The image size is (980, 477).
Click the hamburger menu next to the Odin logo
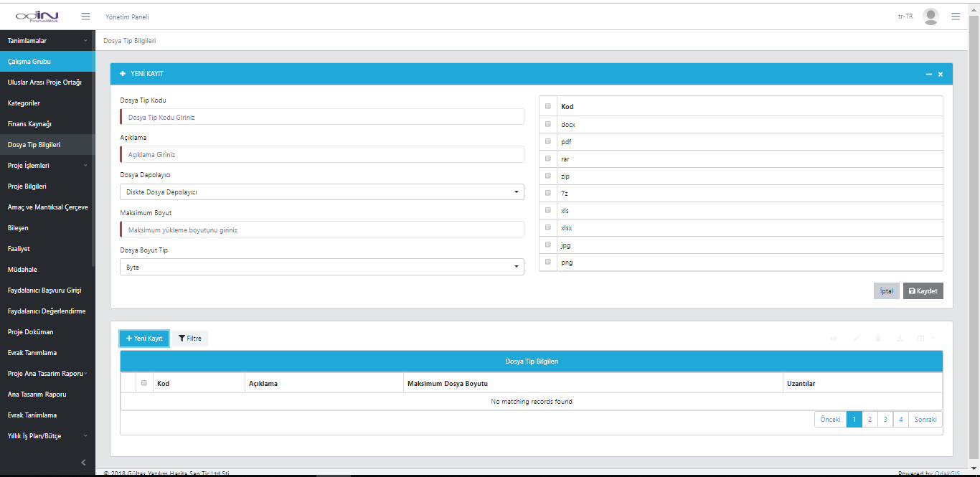pyautogui.click(x=85, y=16)
